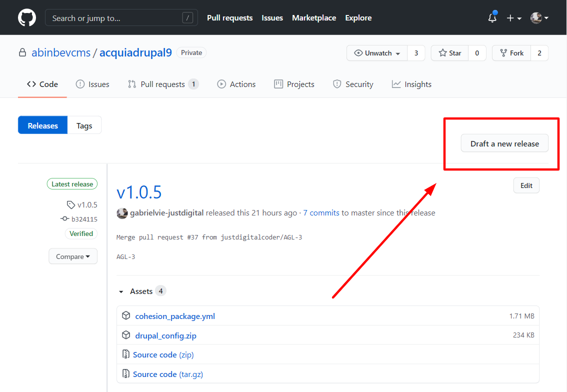Click the Assets count badge 4
Image resolution: width=567 pixels, height=392 pixels.
(x=161, y=291)
